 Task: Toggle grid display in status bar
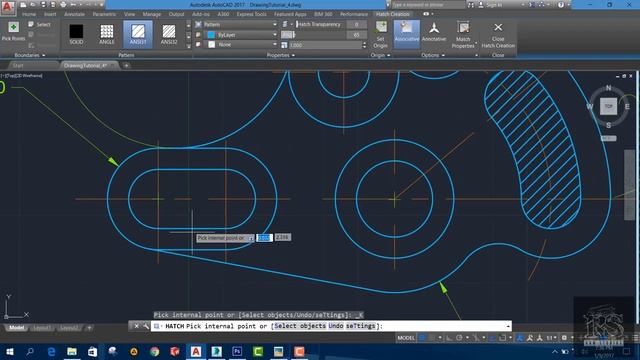[x=423, y=338]
